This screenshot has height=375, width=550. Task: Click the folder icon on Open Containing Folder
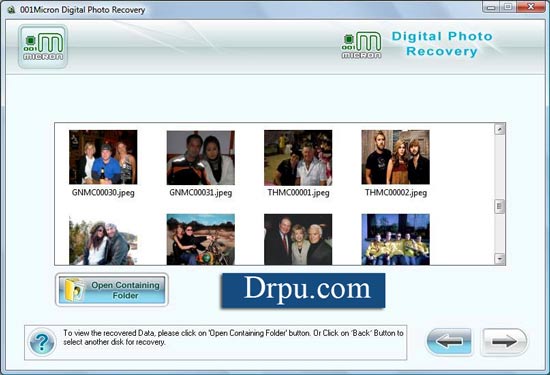click(75, 290)
